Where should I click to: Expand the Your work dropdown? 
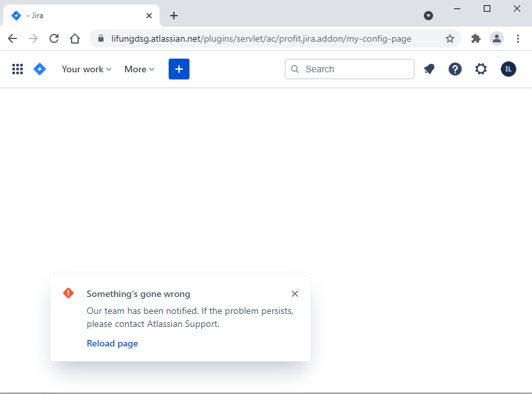(86, 69)
